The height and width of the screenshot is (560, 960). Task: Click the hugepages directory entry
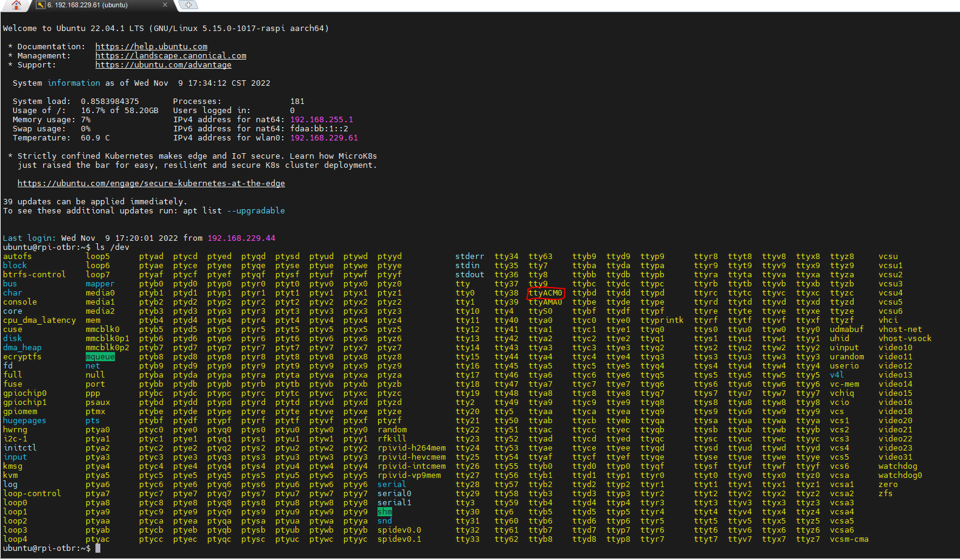tap(25, 421)
